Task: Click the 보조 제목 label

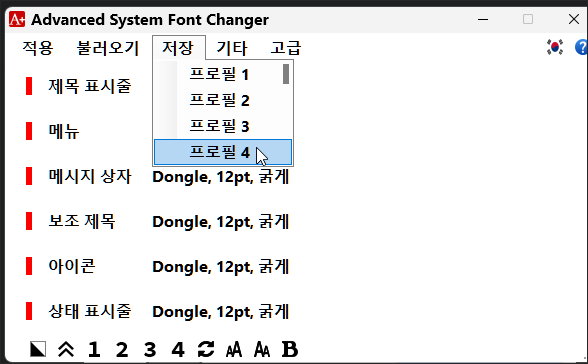Action: [82, 221]
